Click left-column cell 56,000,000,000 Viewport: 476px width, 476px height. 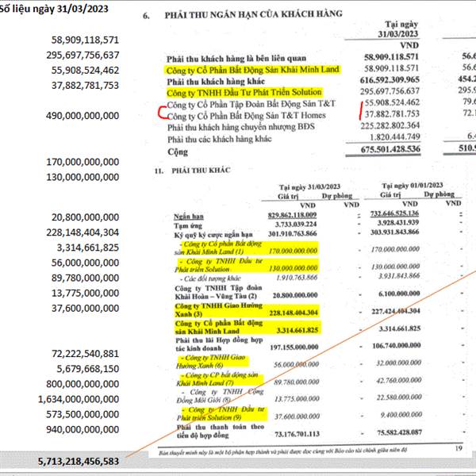click(x=85, y=263)
